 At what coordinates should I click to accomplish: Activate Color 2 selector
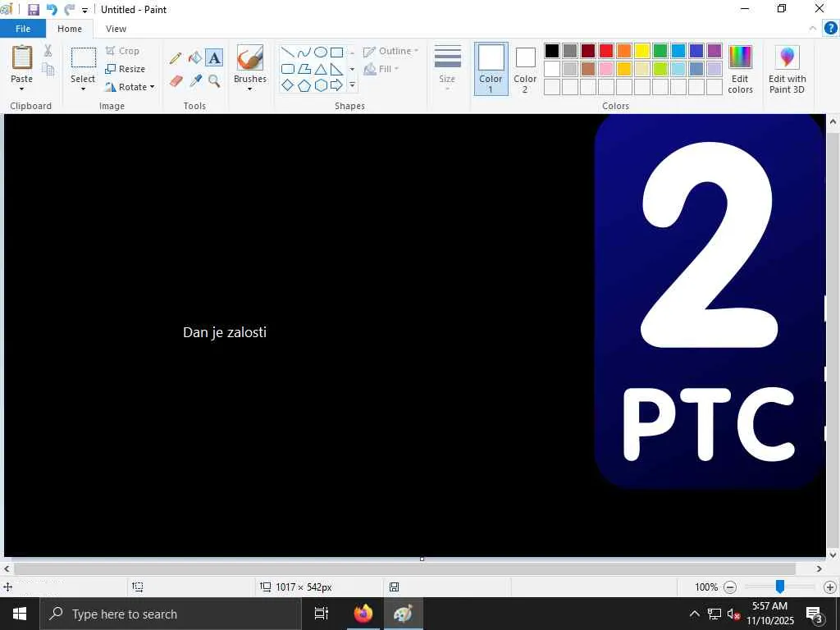525,69
